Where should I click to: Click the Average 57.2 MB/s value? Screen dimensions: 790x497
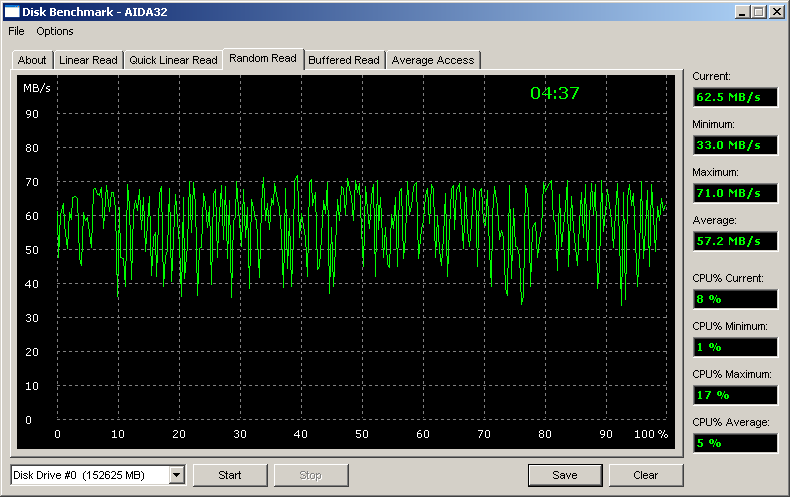(x=736, y=241)
